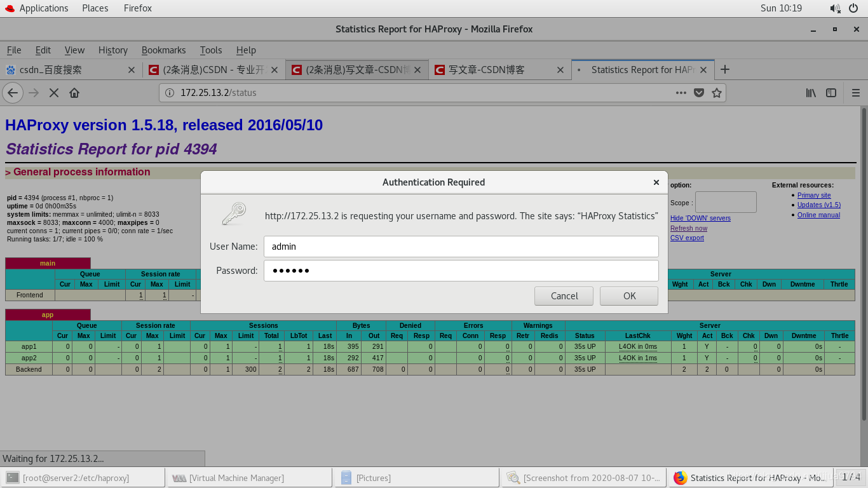
Task: Switch to Virtual Machine Manager taskbar item
Action: 249,478
